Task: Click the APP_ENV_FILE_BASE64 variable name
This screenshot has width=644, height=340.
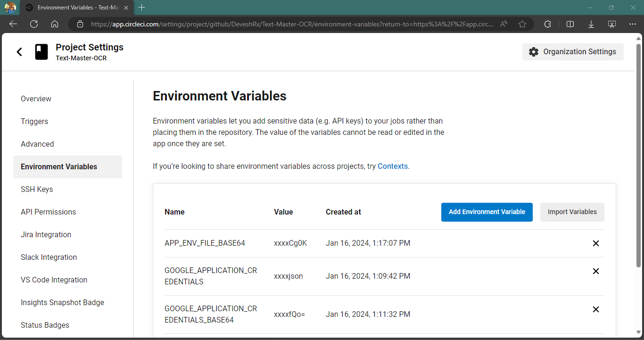Action: (x=205, y=243)
